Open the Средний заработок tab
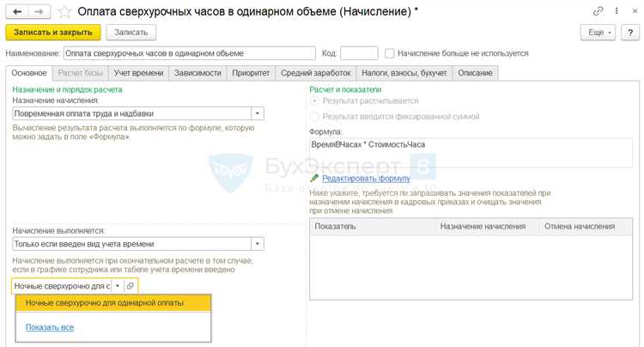Screen dimensions: 644x347 315,73
